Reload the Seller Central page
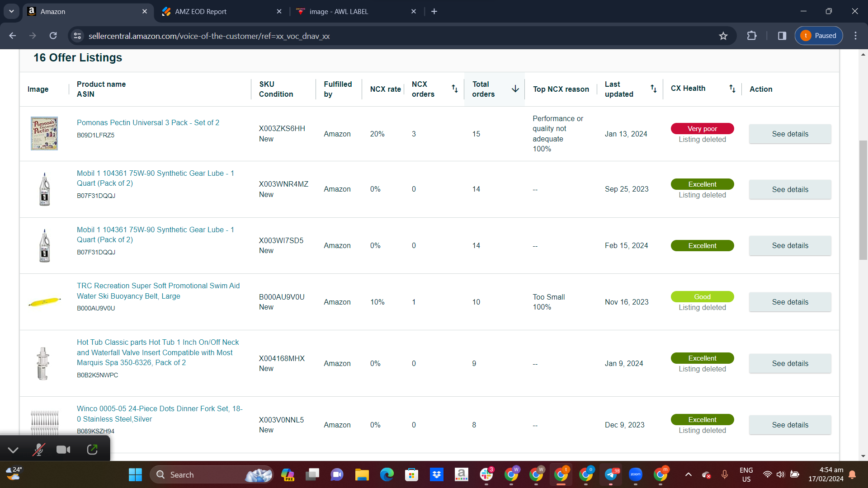The width and height of the screenshot is (868, 488). click(x=53, y=36)
